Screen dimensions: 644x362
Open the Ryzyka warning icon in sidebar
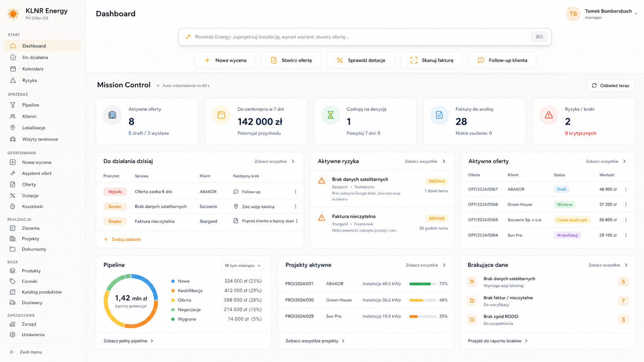(13, 80)
